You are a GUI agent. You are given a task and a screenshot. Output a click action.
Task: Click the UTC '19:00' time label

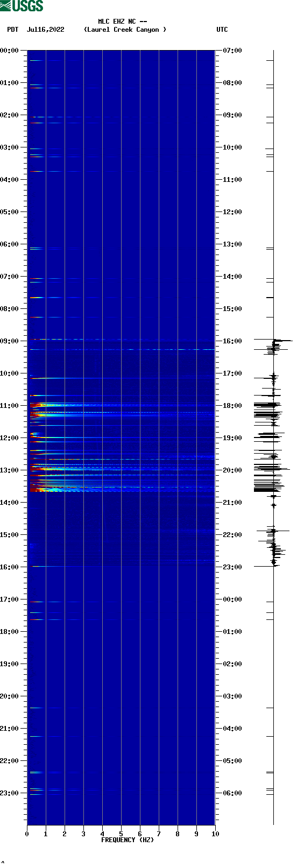pyautogui.click(x=232, y=438)
